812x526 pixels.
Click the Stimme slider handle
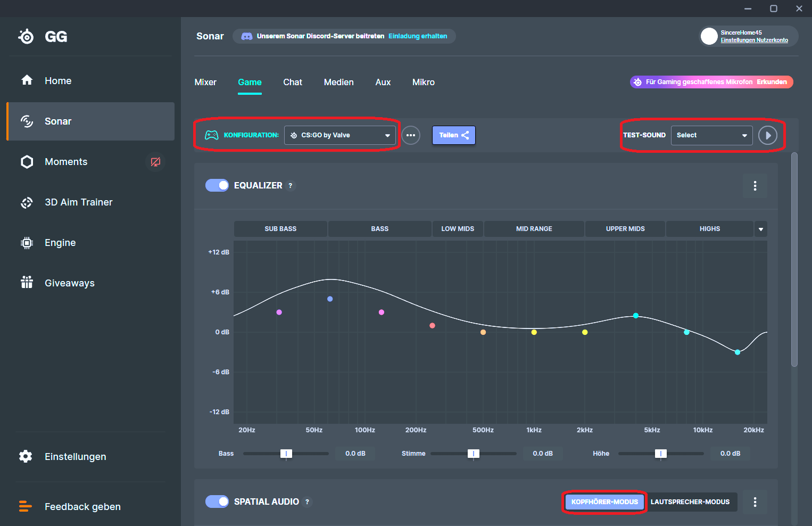[x=474, y=454]
